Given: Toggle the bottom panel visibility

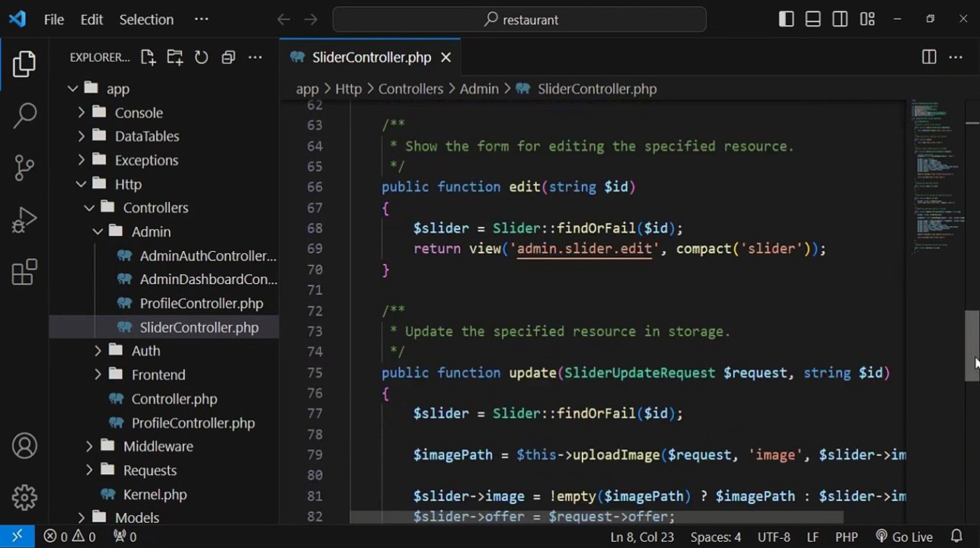Looking at the screenshot, I should point(813,20).
